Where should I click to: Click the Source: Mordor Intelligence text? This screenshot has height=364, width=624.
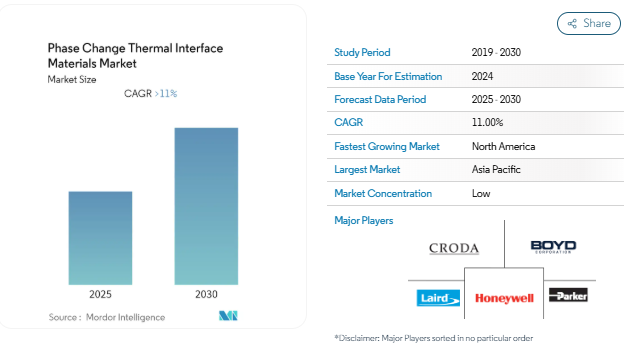pyautogui.click(x=107, y=317)
